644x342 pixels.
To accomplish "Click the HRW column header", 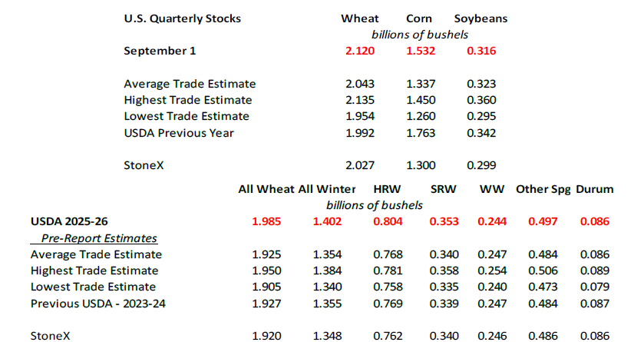I will tap(387, 189).
